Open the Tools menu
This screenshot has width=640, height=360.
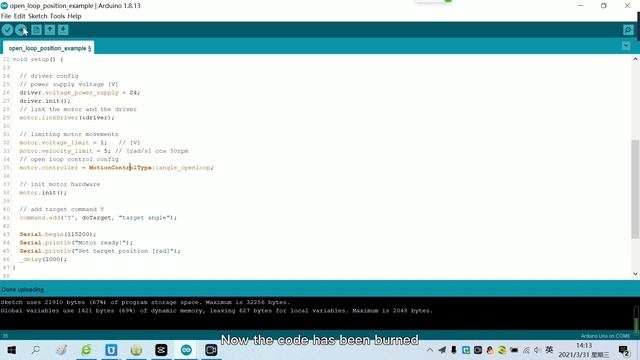point(57,16)
